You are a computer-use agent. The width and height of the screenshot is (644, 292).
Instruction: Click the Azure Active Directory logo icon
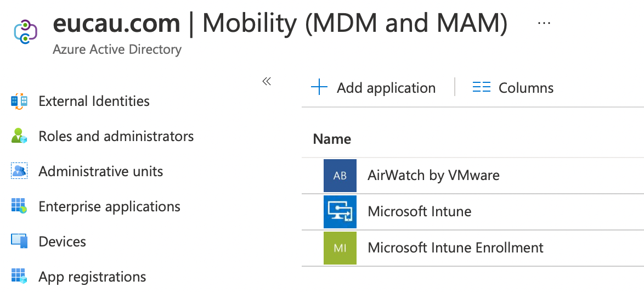pyautogui.click(x=25, y=32)
